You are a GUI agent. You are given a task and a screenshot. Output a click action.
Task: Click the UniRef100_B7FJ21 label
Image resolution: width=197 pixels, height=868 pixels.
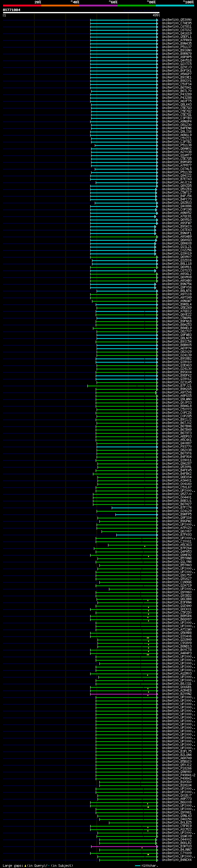click(176, 386)
